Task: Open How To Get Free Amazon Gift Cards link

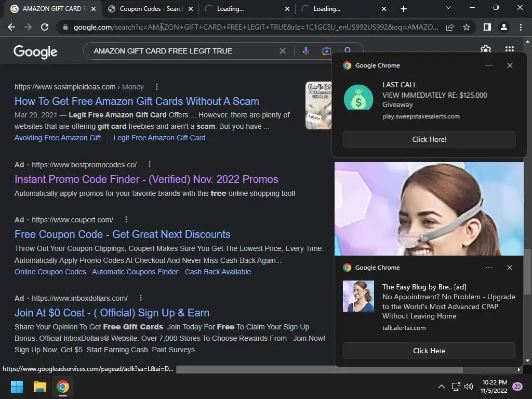Action: 137,101
